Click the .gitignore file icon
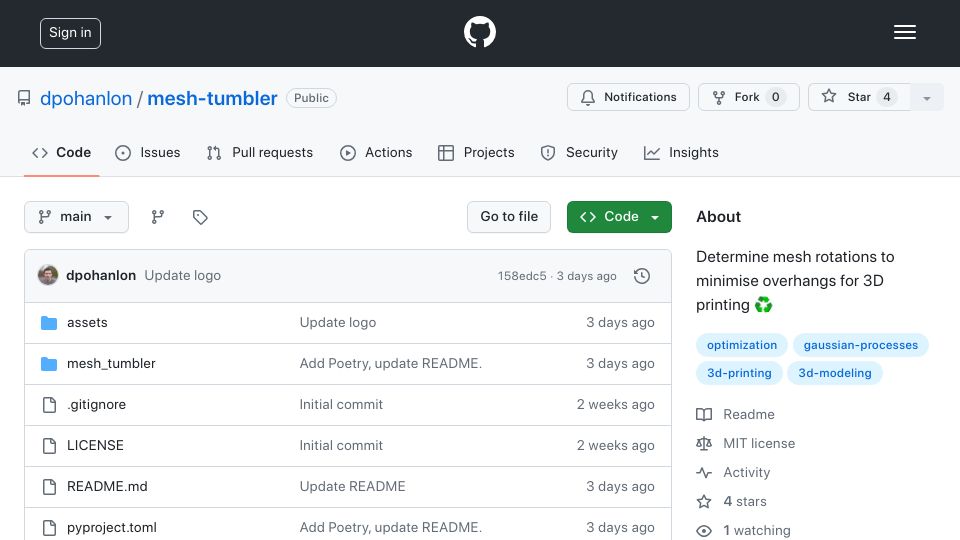Viewport: 960px width, 540px height. (x=49, y=405)
